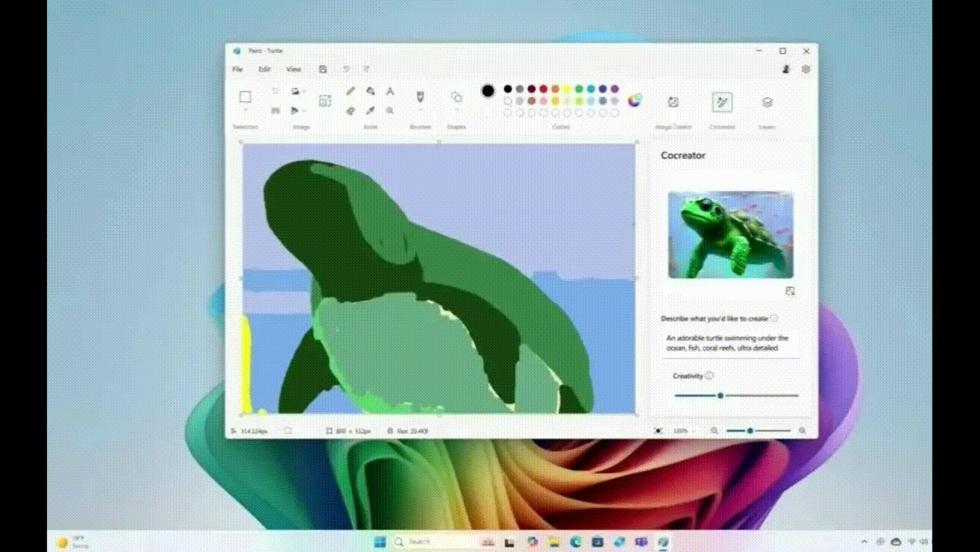Click the zoom out magnifier in status bar
Viewport: 980px width, 552px height.
click(x=714, y=430)
